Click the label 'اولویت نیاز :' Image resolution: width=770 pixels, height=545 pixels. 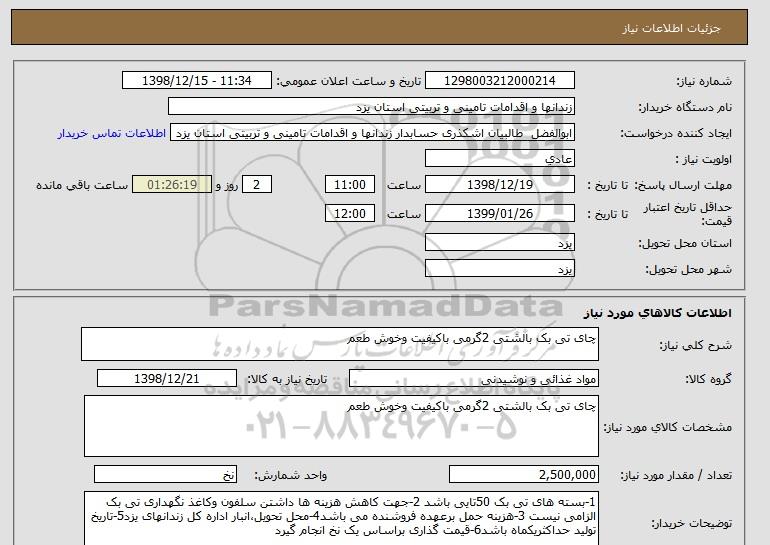pyautogui.click(x=704, y=160)
